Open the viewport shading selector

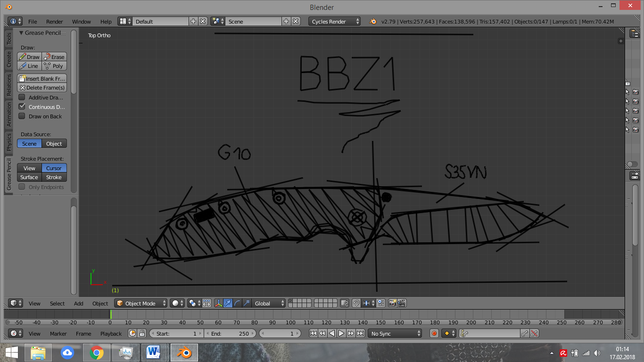click(177, 304)
